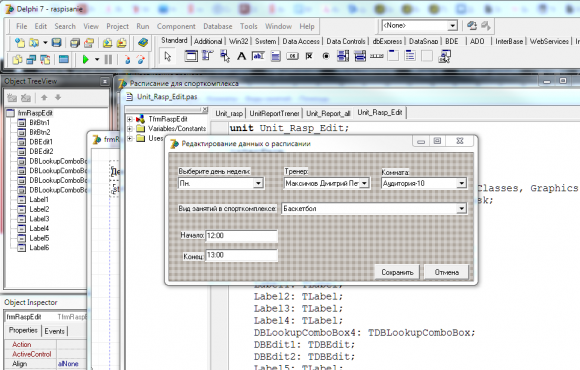This screenshot has height=370, width=580.
Task: Select the Label component (A icon)
Action: click(x=242, y=56)
